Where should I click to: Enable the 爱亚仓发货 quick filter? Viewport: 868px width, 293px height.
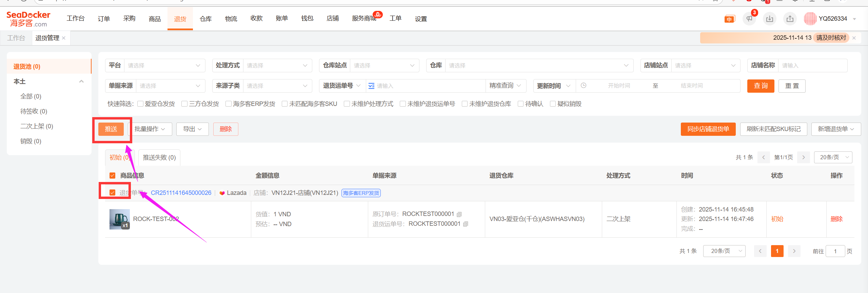point(140,104)
